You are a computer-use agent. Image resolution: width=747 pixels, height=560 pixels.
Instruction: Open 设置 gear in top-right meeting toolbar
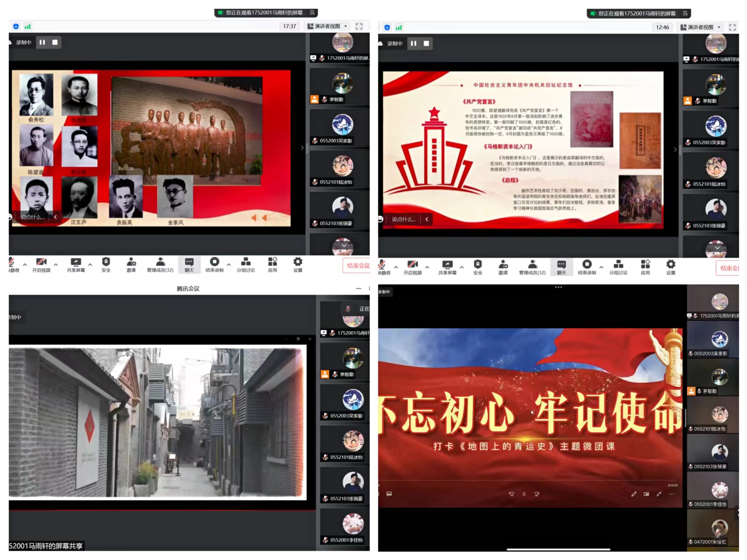(x=670, y=266)
